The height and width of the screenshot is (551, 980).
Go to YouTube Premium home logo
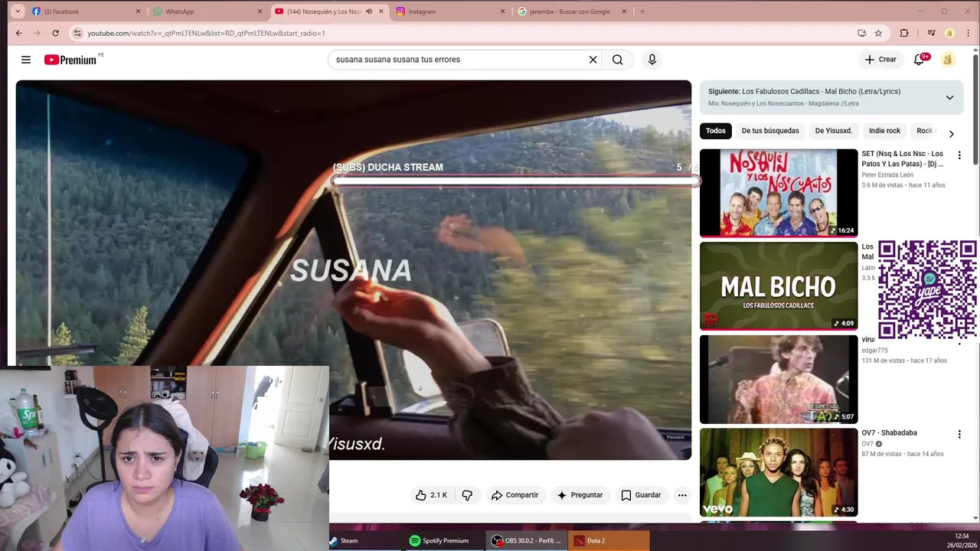click(x=70, y=60)
